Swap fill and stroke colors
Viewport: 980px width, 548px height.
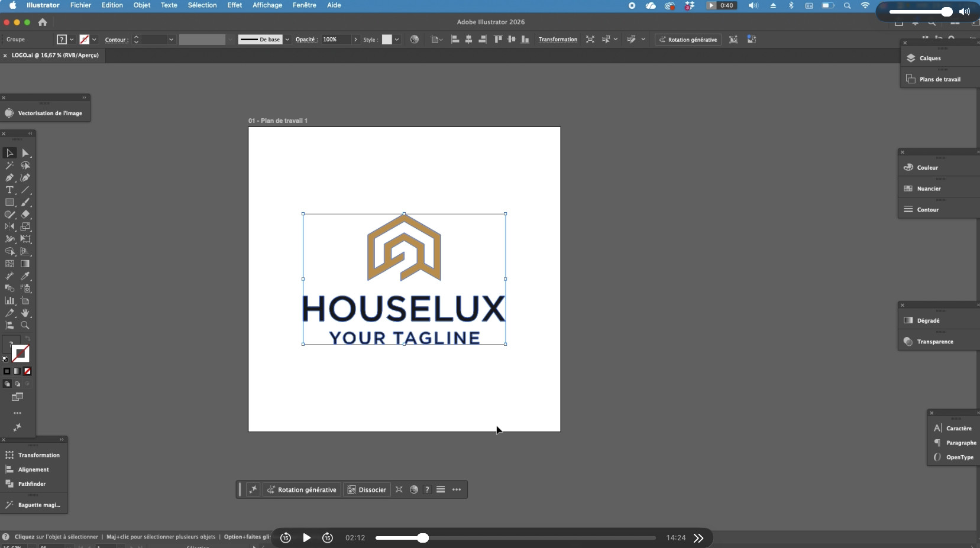pyautogui.click(x=27, y=339)
